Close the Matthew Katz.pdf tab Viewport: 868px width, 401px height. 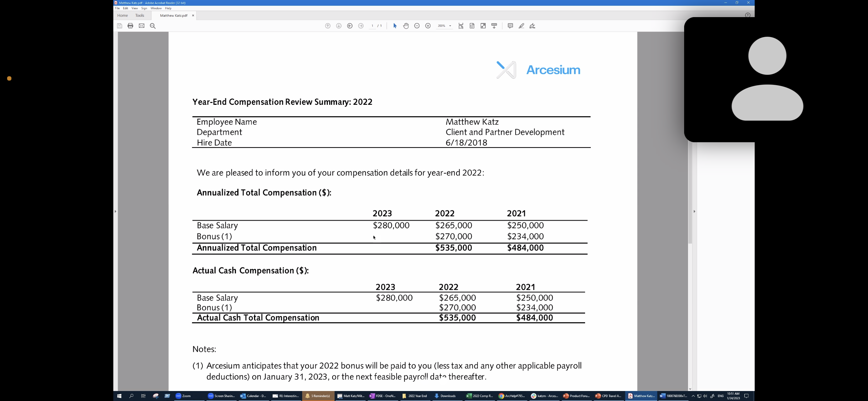[x=193, y=16]
